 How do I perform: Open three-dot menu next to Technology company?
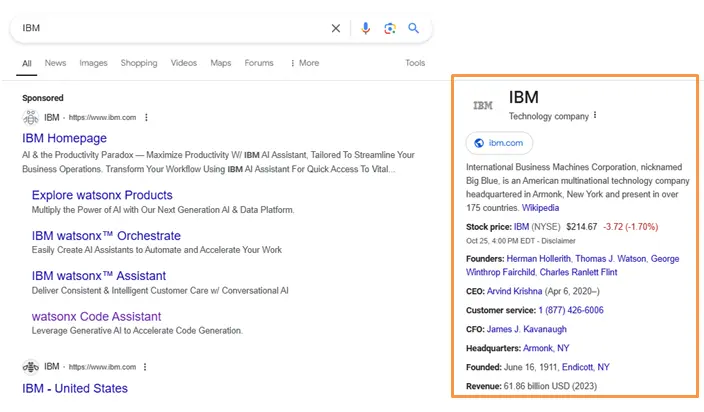(595, 116)
